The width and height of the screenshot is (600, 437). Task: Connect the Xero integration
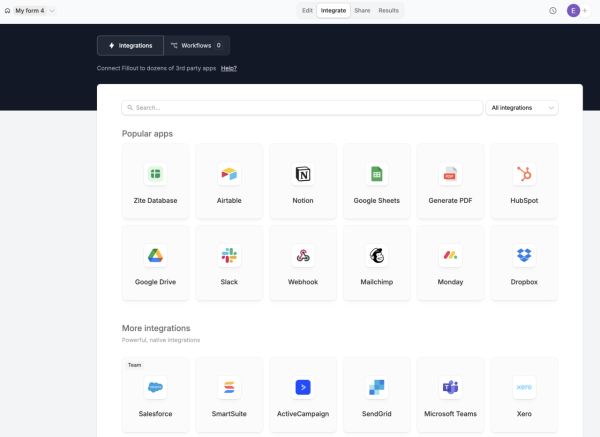pyautogui.click(x=524, y=395)
